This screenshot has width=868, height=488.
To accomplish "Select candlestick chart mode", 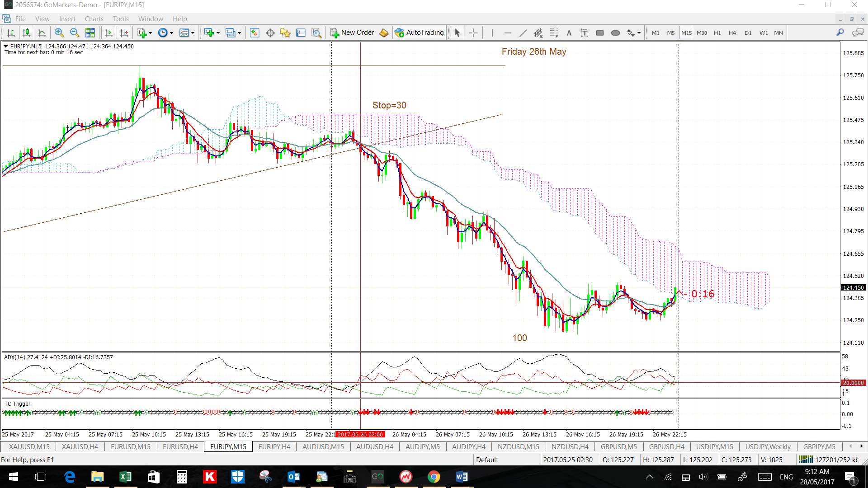I will 26,33.
